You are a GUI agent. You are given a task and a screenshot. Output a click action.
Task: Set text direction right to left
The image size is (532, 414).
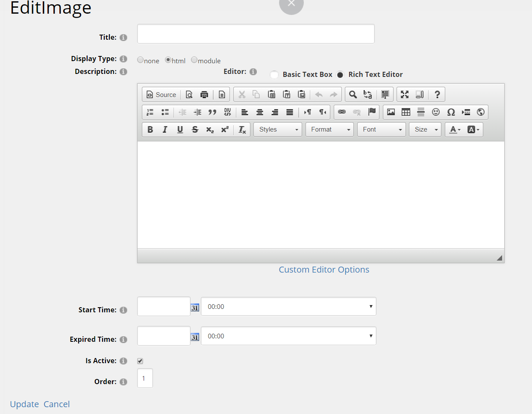click(323, 112)
